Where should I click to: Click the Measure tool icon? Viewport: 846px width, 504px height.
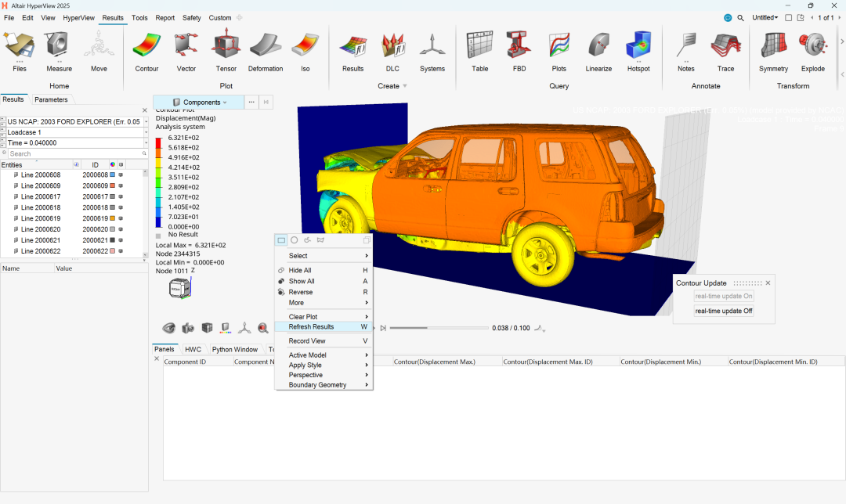(59, 51)
